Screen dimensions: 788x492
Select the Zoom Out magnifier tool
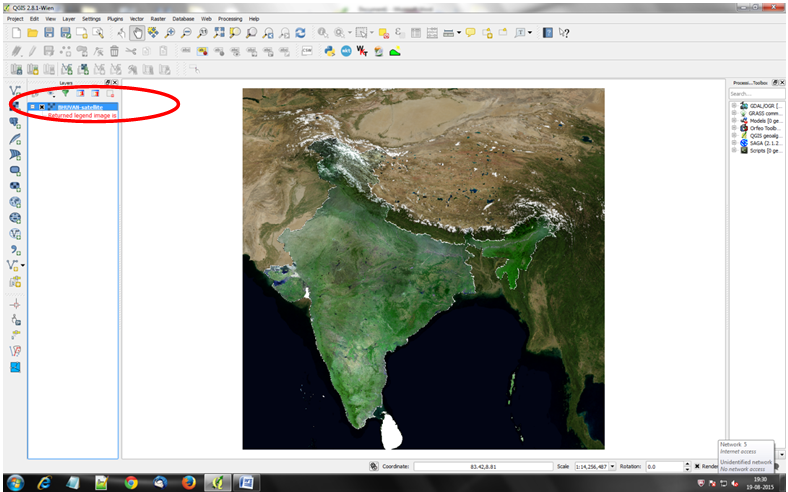point(186,33)
